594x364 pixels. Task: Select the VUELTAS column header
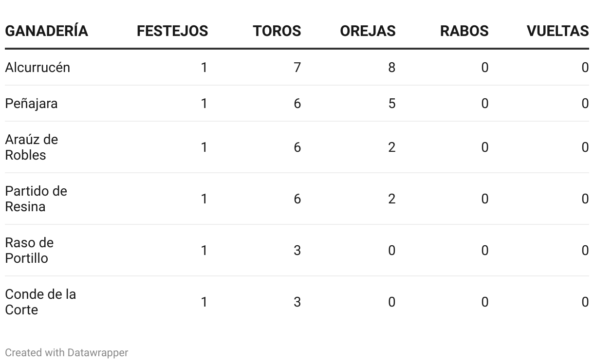[557, 31]
